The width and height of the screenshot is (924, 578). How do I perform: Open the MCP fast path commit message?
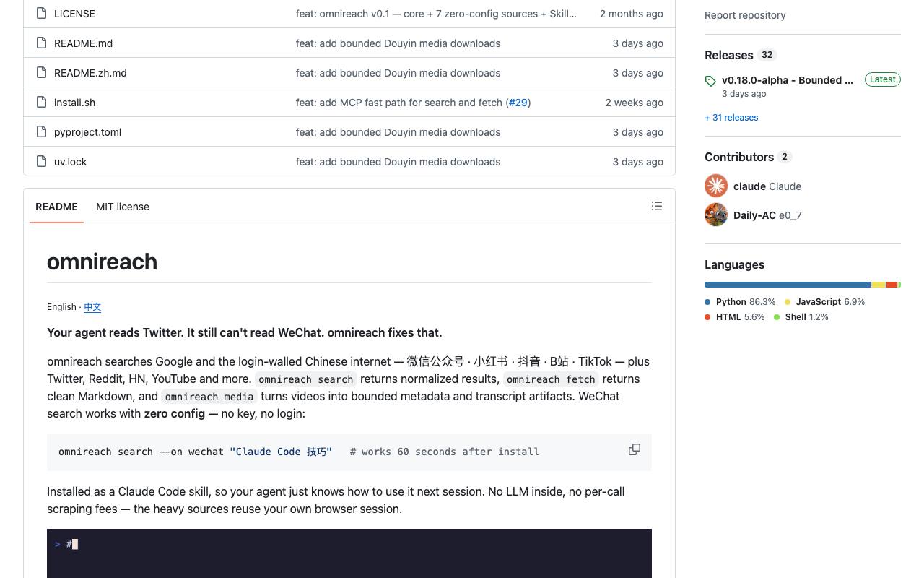398,103
